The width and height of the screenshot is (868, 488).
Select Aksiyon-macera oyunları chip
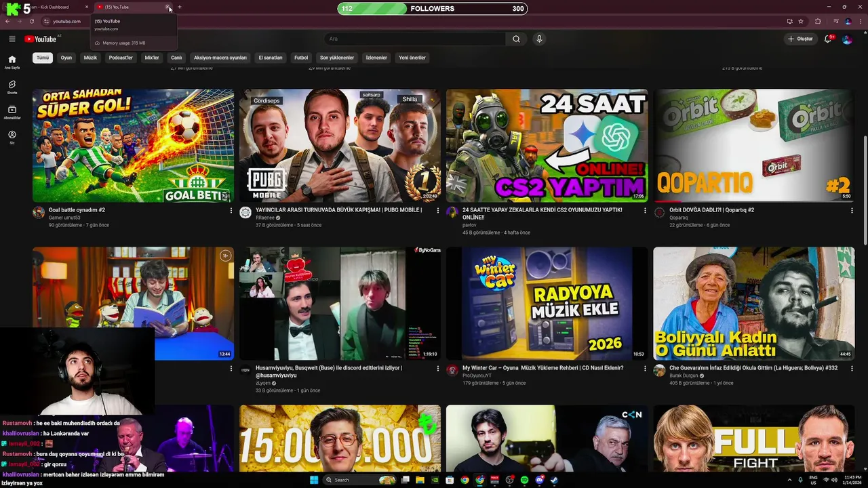click(220, 58)
